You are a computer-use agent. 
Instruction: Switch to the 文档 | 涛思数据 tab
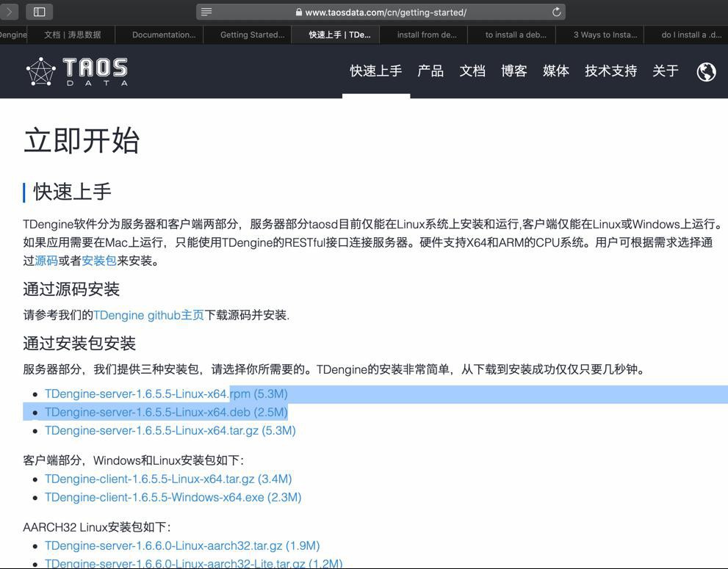click(x=71, y=35)
